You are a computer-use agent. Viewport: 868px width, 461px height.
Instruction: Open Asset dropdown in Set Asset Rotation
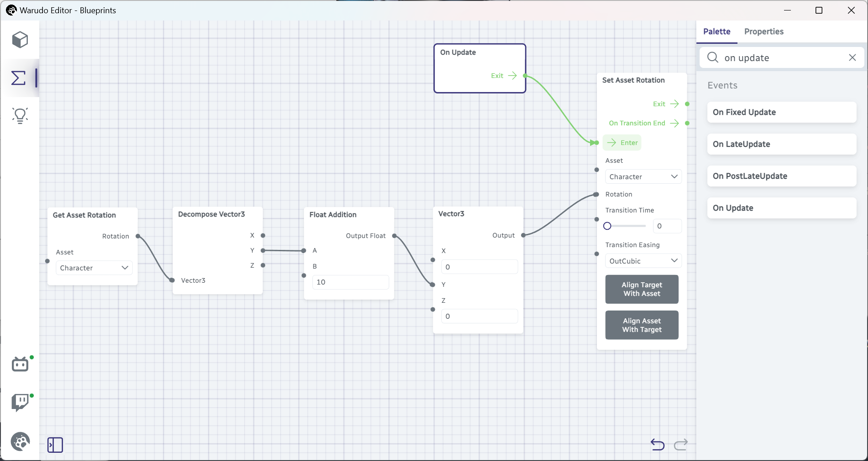pos(643,176)
